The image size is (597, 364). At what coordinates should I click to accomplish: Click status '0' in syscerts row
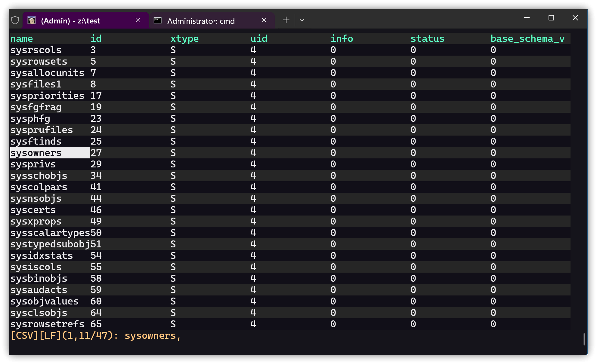pyautogui.click(x=413, y=210)
